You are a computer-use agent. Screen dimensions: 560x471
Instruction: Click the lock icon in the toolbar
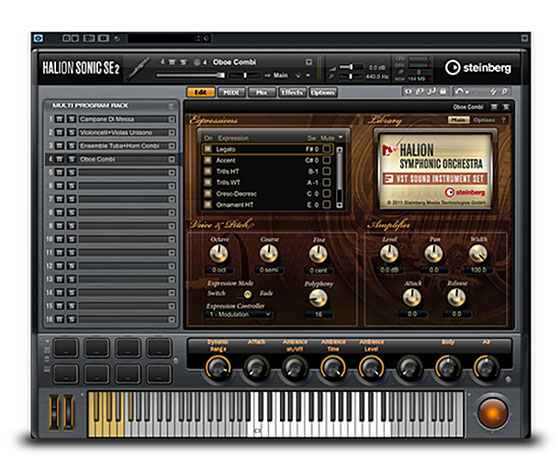443,92
